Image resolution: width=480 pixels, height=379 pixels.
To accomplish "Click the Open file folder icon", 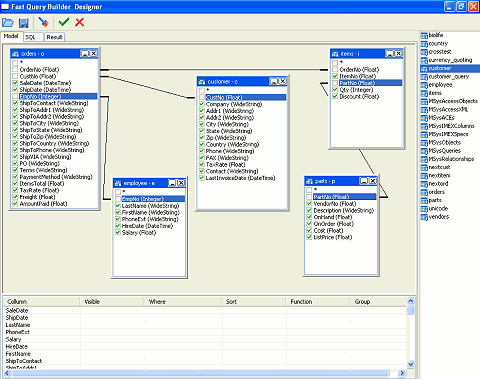I will (x=8, y=23).
